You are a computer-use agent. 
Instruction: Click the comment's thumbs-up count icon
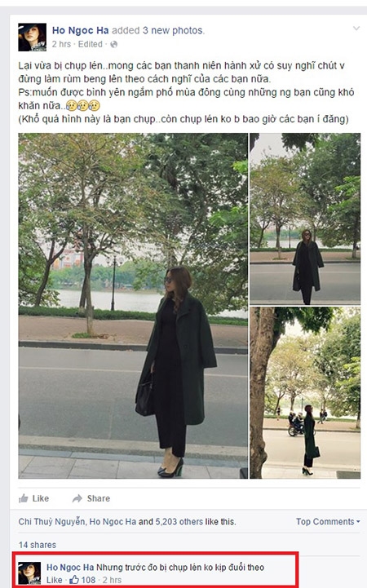74,580
